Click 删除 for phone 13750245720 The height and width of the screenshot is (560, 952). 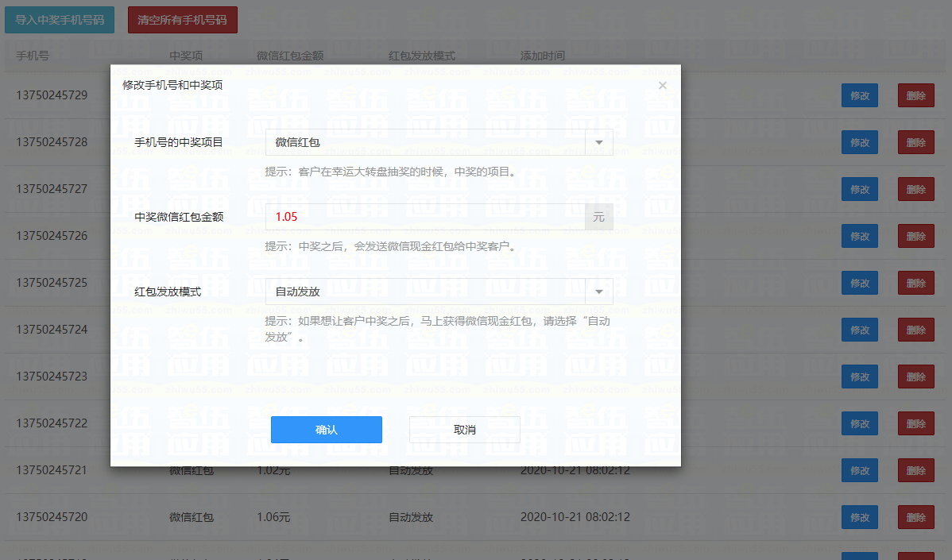[915, 518]
